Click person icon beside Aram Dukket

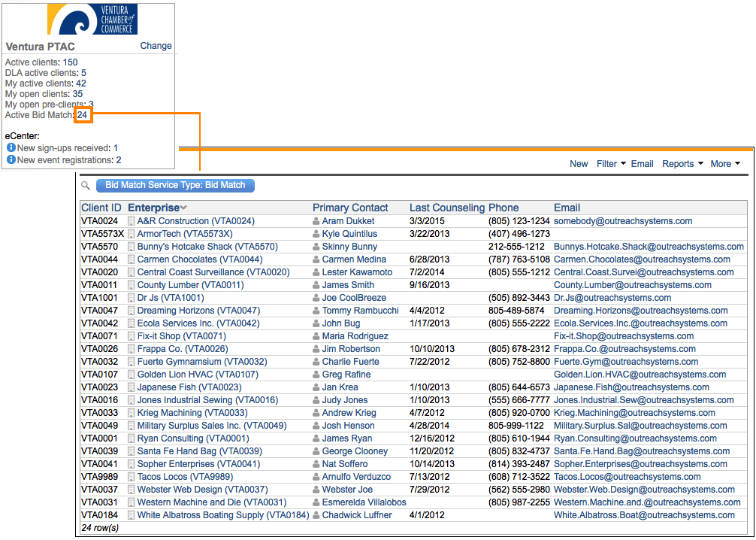pos(316,221)
